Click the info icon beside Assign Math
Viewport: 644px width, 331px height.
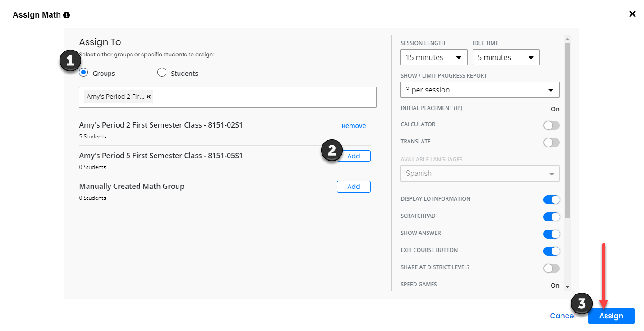[x=66, y=14]
